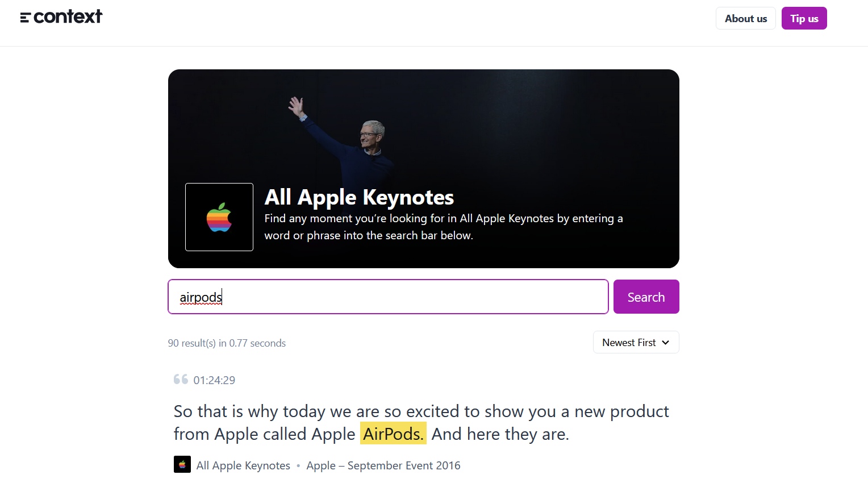Click the context wordmark text

pyautogui.click(x=68, y=17)
